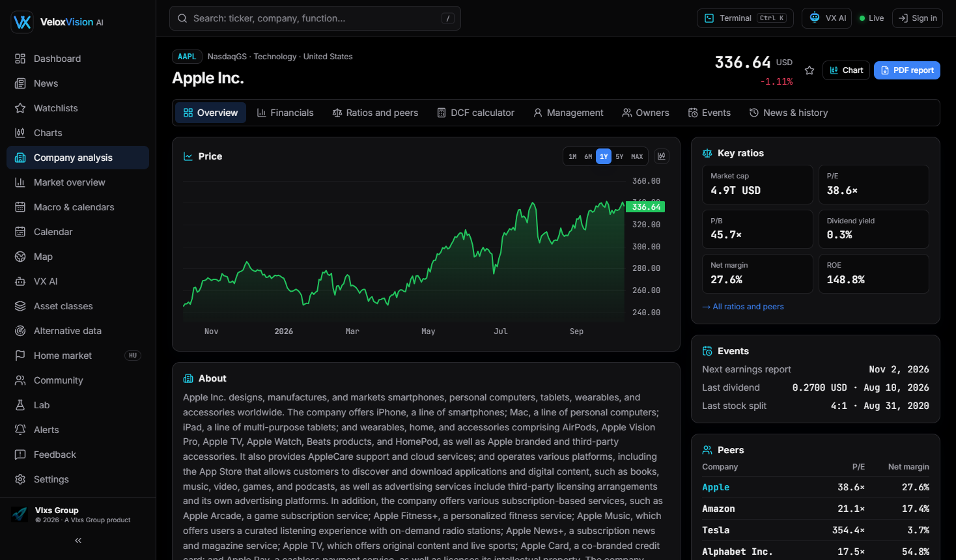This screenshot has width=956, height=560.
Task: Select the 6M price range
Action: 588,156
